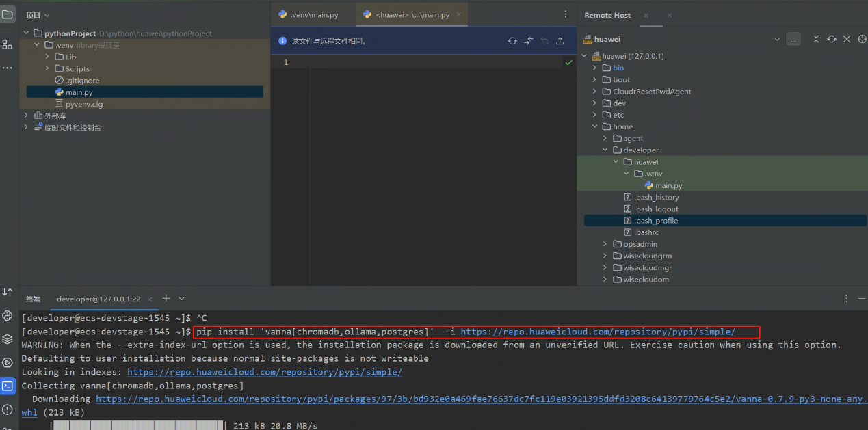Open the huawei server selector dropdown
Image resolution: width=868 pixels, height=430 pixels.
click(x=777, y=40)
